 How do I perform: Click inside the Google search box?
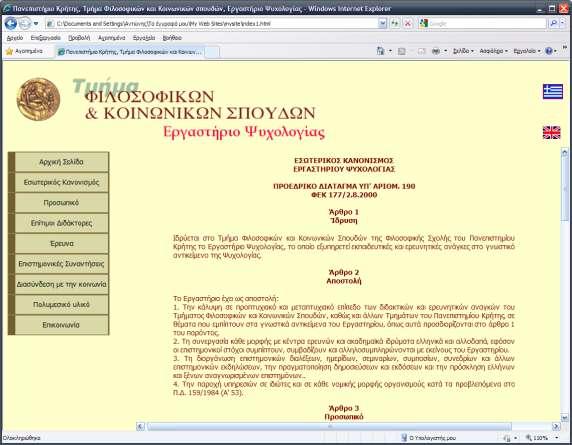487,24
